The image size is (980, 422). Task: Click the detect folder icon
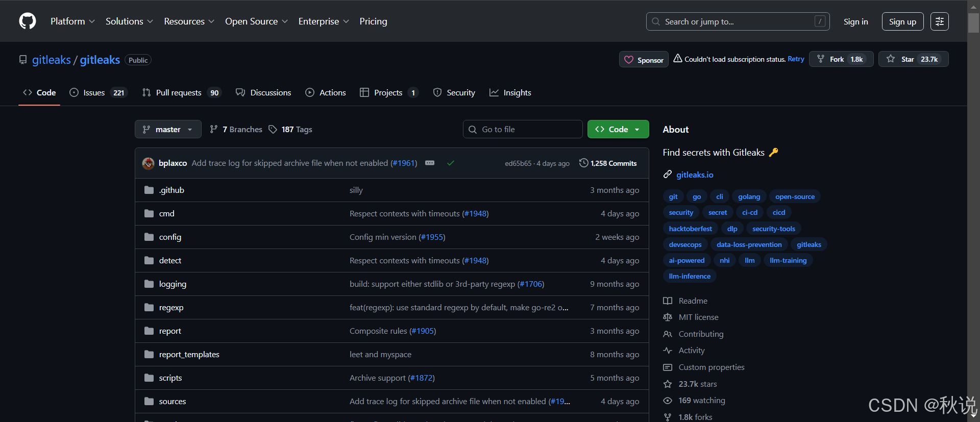(149, 260)
